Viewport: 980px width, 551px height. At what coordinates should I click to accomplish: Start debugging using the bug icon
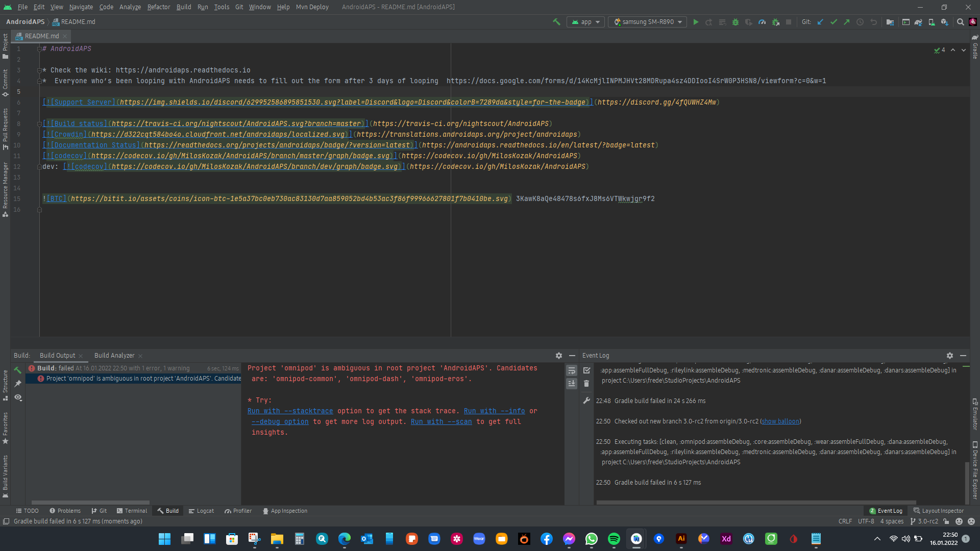point(735,22)
